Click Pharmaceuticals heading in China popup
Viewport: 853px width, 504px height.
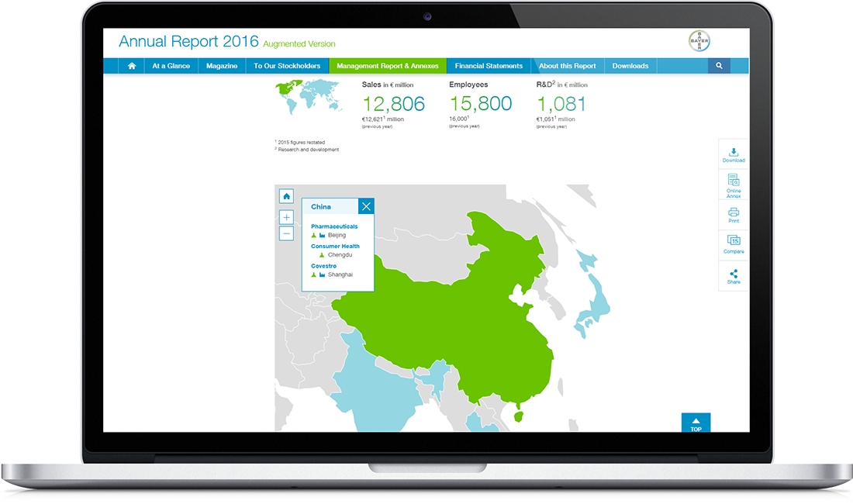(334, 226)
